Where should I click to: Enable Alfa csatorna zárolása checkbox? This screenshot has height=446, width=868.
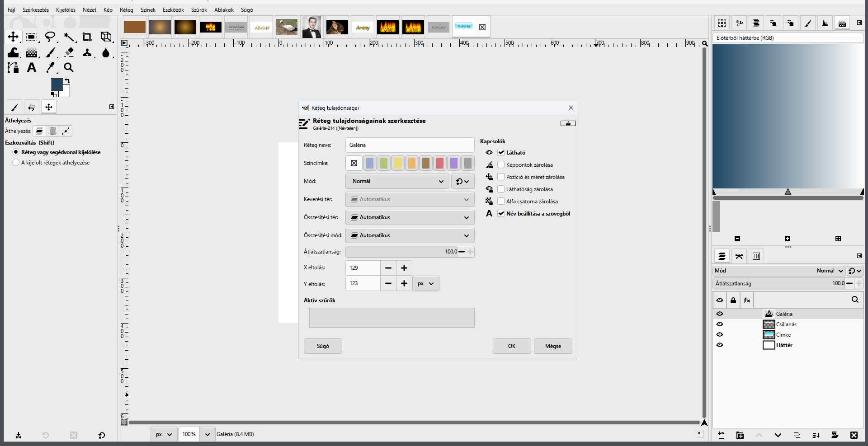coord(501,202)
